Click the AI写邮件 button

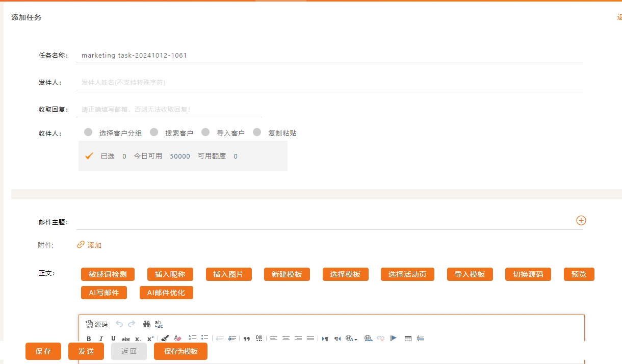tap(104, 293)
